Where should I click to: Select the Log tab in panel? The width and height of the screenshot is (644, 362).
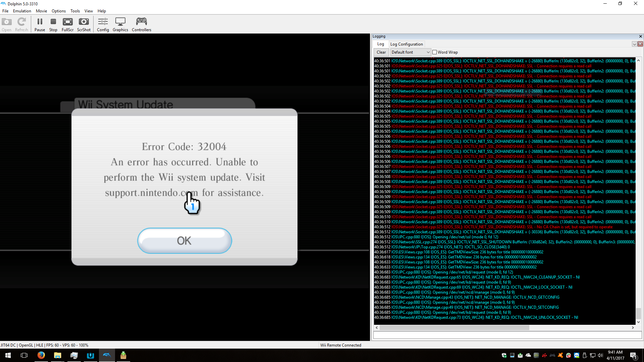pos(380,44)
